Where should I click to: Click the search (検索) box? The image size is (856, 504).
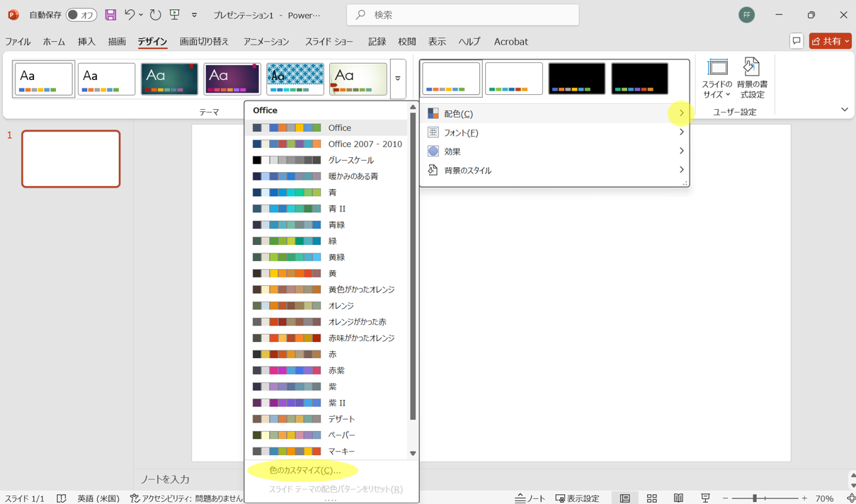(x=463, y=15)
